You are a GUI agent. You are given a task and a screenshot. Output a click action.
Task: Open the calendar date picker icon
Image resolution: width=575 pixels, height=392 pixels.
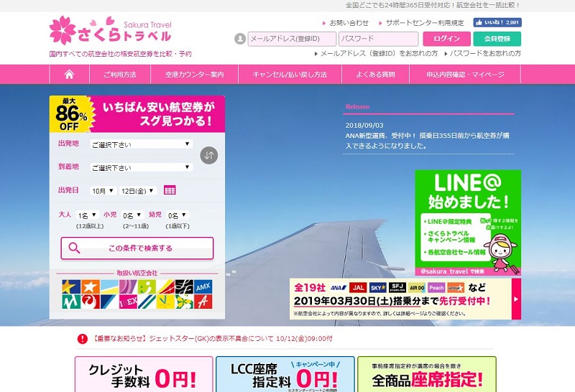170,190
